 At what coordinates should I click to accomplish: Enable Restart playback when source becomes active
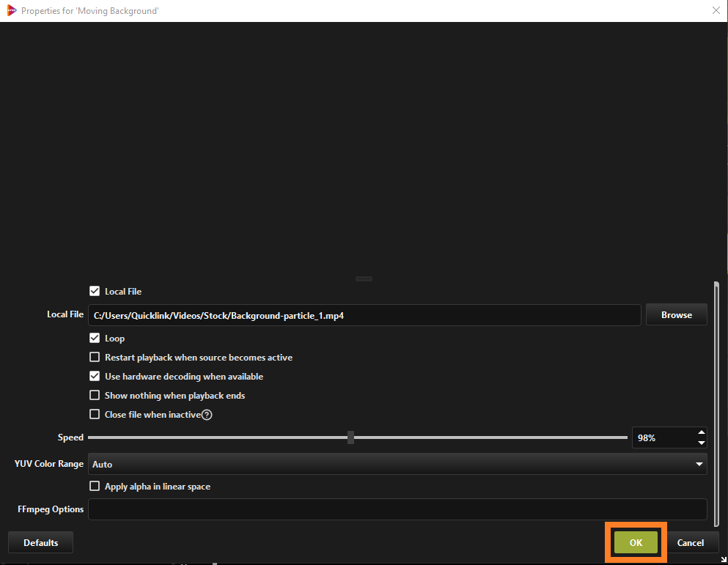[95, 357]
